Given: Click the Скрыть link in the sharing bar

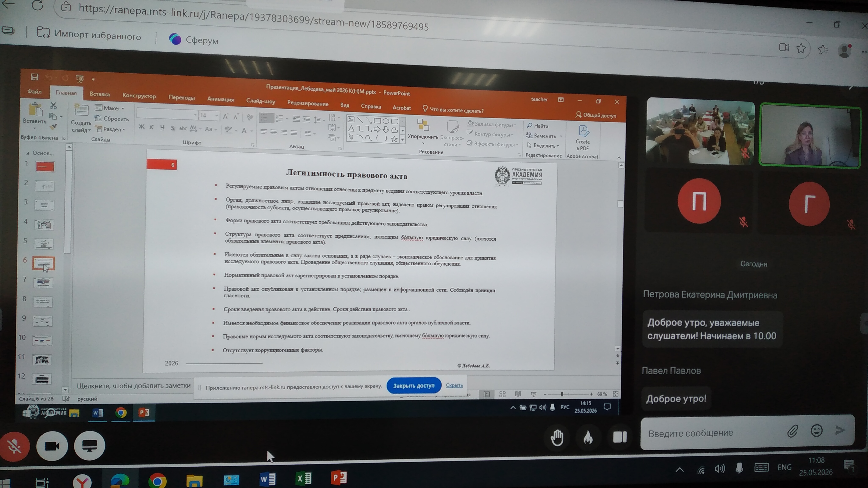Looking at the screenshot, I should point(454,385).
